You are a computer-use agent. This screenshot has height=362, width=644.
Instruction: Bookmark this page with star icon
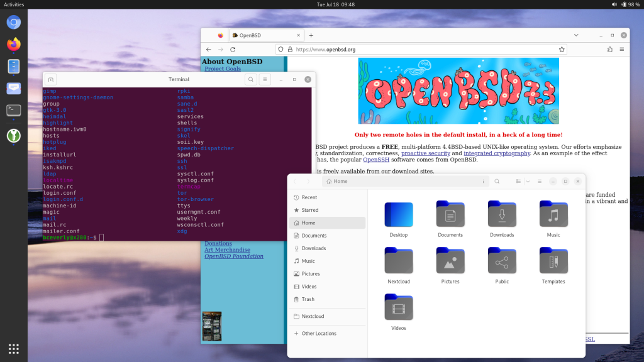point(562,49)
